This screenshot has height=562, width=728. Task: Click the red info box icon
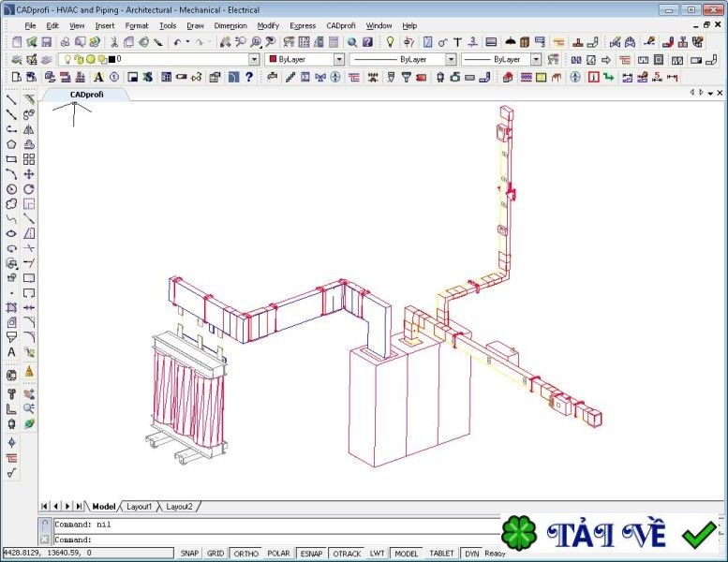point(593,77)
